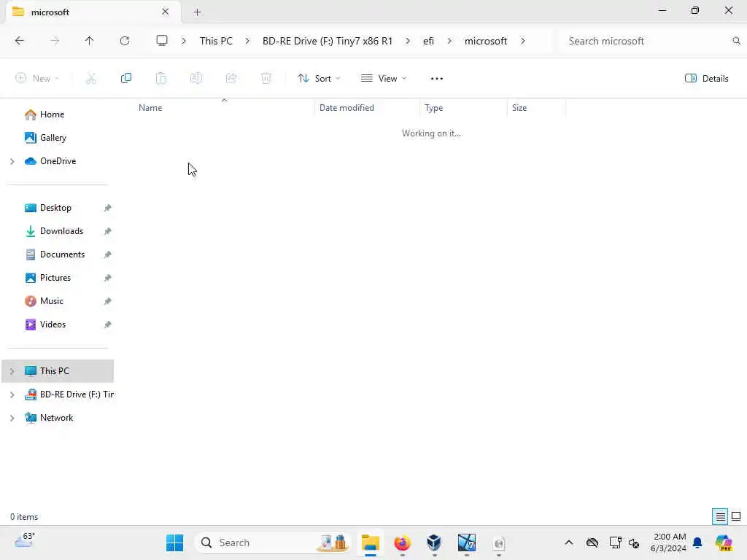Open the volume muted tray icon
The height and width of the screenshot is (560, 747).
(634, 542)
